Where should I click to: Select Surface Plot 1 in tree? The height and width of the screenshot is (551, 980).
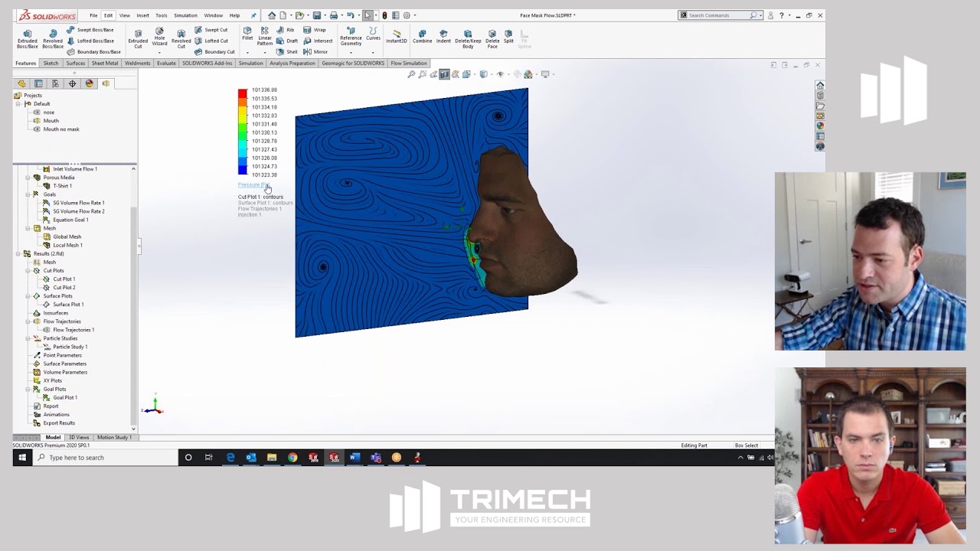(67, 305)
